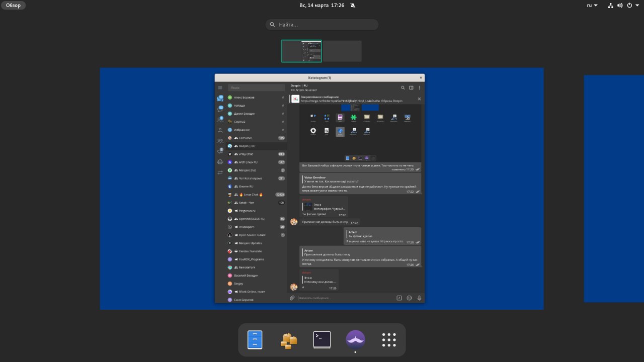Click the volume icon in top bar
Image resolution: width=644 pixels, height=362 pixels.
619,5
